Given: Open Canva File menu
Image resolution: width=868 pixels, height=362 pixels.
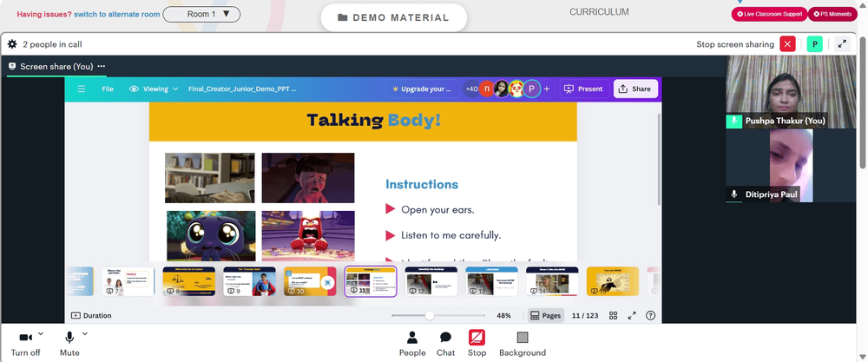Looking at the screenshot, I should click(108, 89).
